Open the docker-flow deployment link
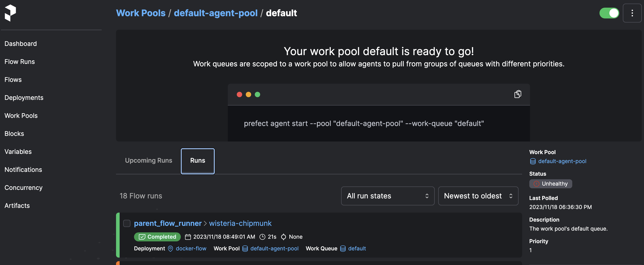Viewport: 644px width, 265px height. tap(191, 249)
